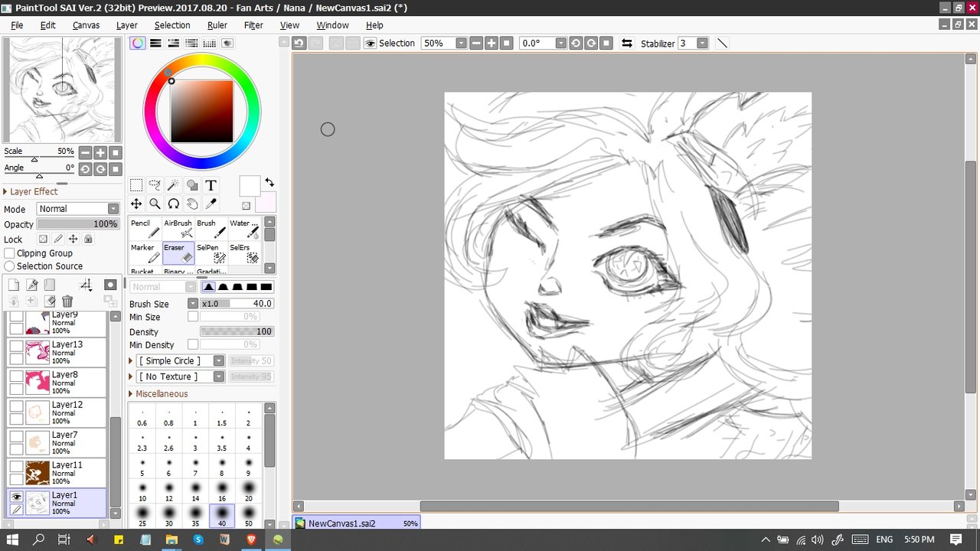Swap foreground and background colors
980x551 pixels.
(269, 182)
